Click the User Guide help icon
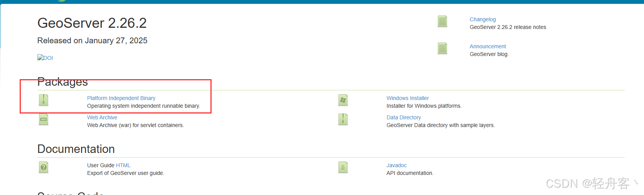Viewport: 644px width, 195px height. 44,167
